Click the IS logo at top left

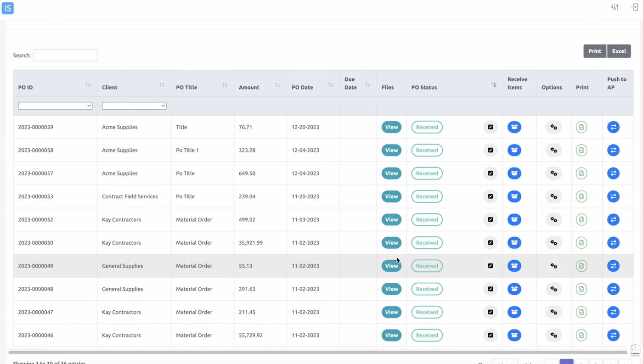click(x=7, y=8)
